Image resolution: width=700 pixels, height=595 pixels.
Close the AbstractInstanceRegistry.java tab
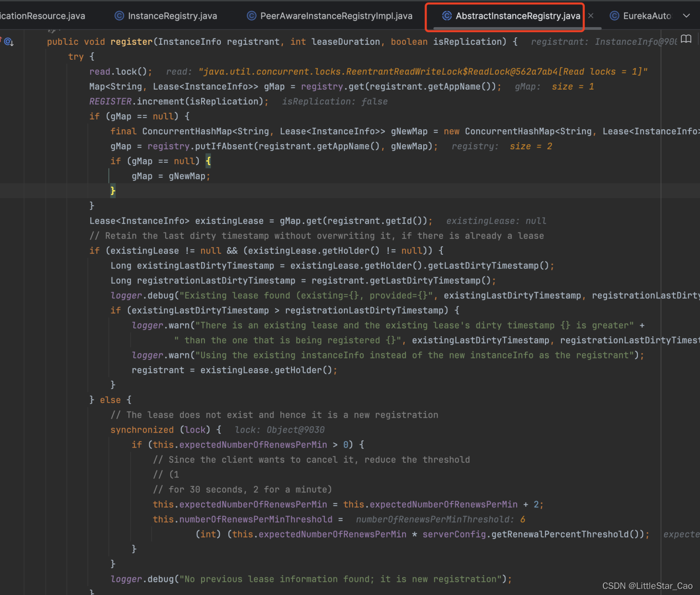(591, 16)
